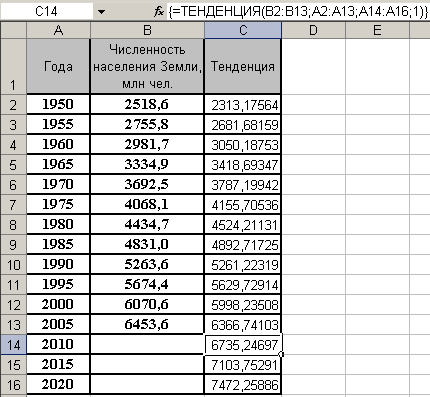Select column E header
This screenshot has height=397, width=430.
[377, 30]
